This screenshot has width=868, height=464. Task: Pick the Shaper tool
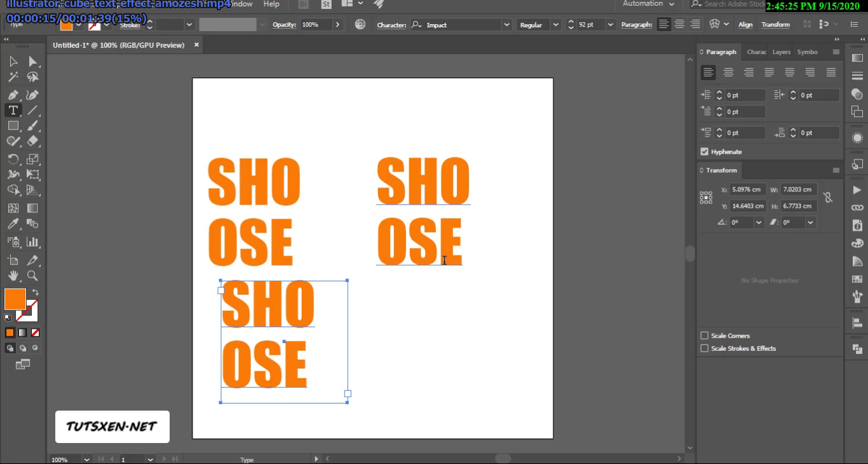[x=13, y=141]
